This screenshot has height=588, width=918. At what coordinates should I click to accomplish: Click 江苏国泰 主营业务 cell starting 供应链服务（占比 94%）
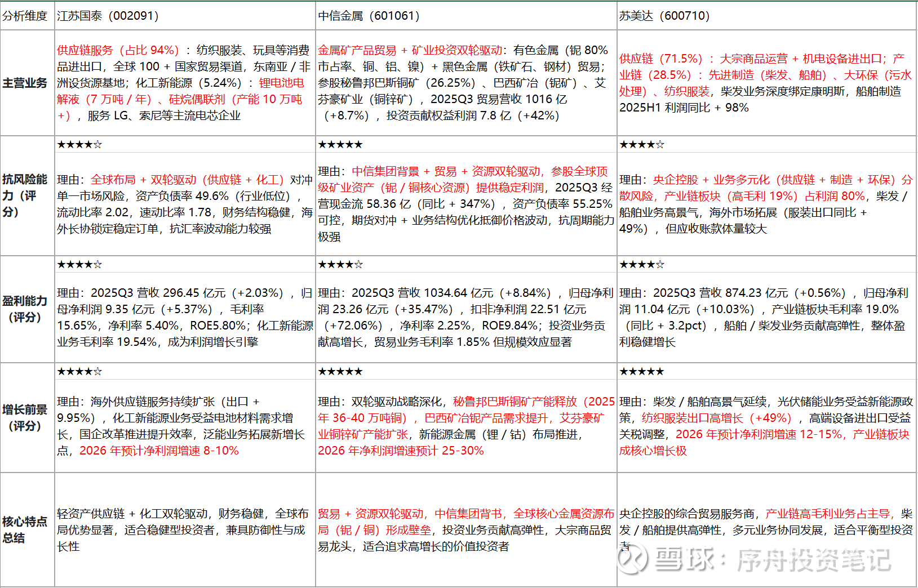tap(185, 83)
